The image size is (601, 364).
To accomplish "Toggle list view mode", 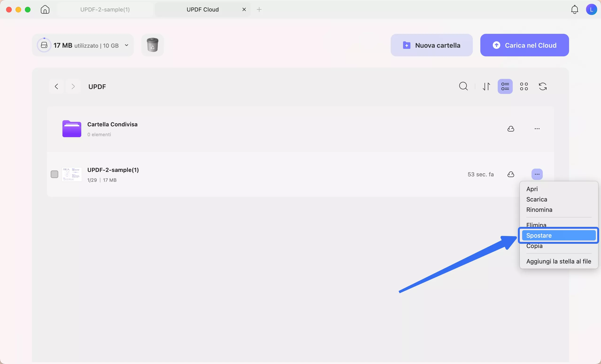I will point(505,86).
